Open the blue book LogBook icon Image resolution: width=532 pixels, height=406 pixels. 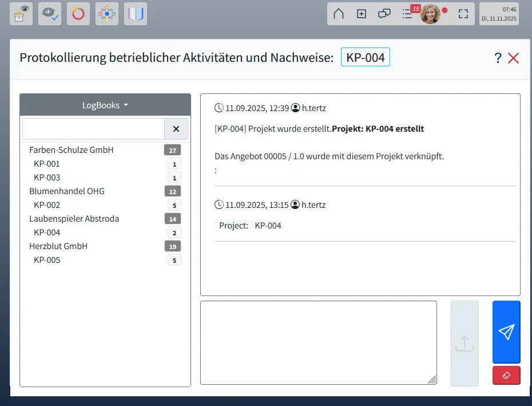point(135,14)
